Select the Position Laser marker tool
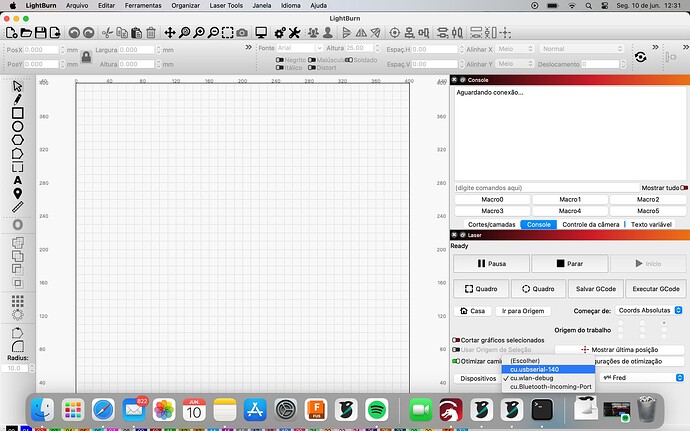The height and width of the screenshot is (431, 690). coord(18,193)
